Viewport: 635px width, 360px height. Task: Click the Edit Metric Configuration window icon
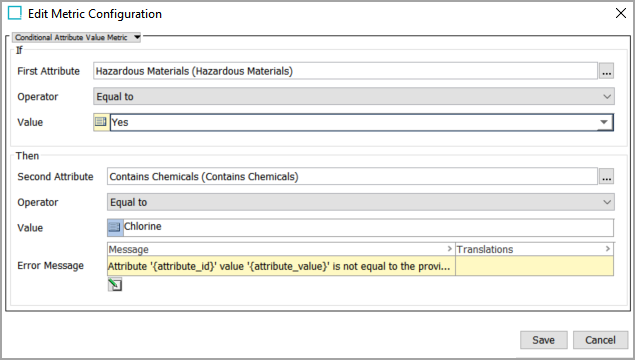[x=15, y=13]
